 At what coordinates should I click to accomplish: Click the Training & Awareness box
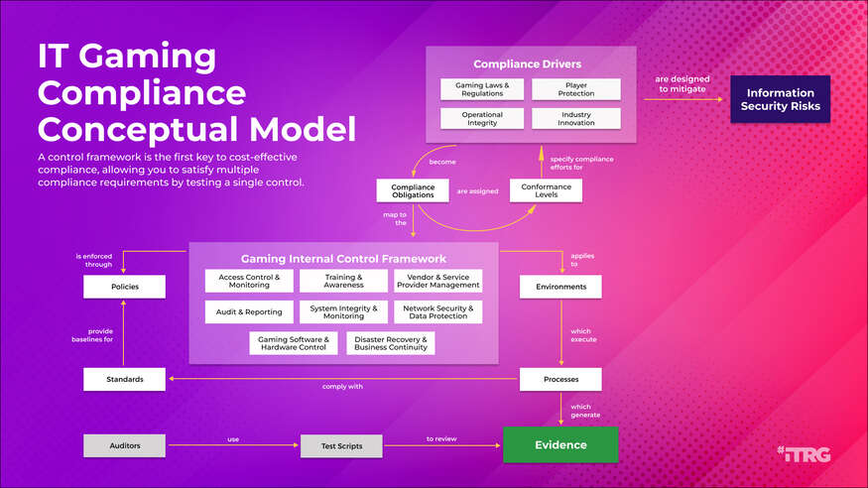[344, 281]
